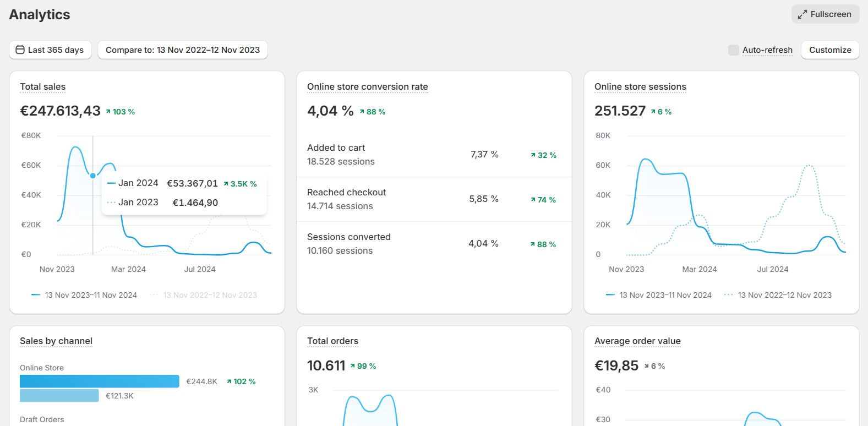Image resolution: width=868 pixels, height=426 pixels.
Task: Click the light blue €121.3K comparison bar
Action: pyautogui.click(x=59, y=396)
